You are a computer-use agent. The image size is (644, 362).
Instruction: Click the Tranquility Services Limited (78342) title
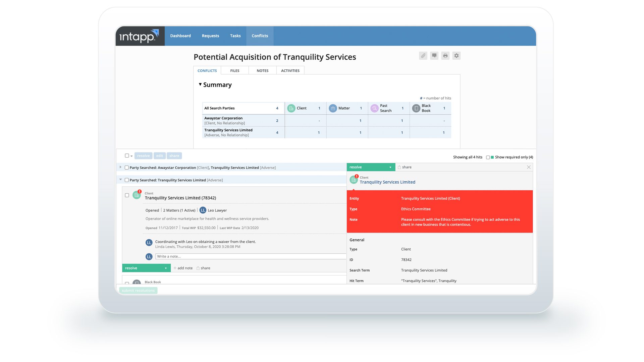180,198
